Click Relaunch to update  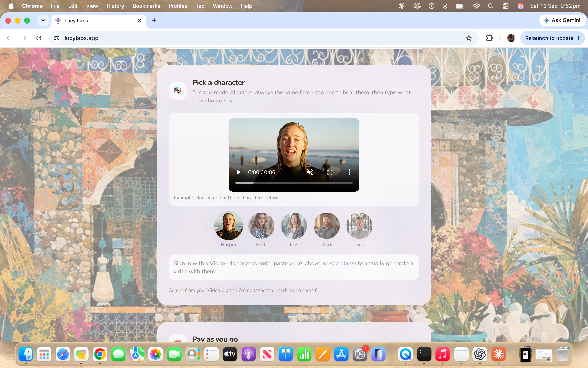pyautogui.click(x=549, y=38)
